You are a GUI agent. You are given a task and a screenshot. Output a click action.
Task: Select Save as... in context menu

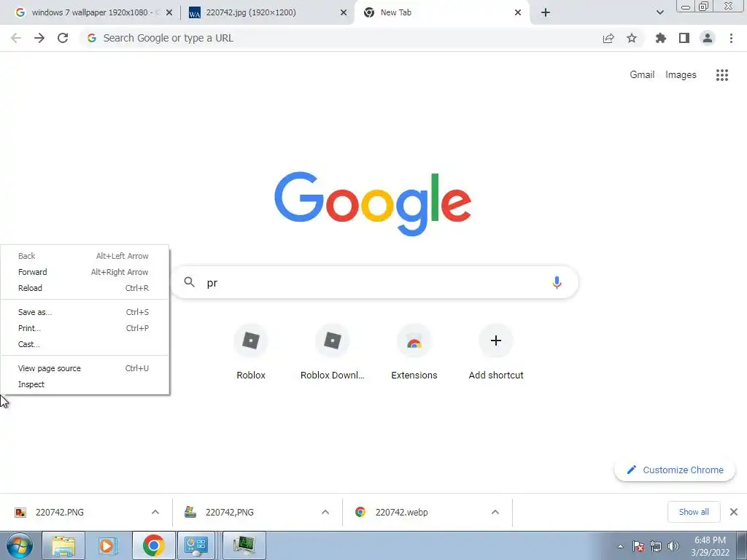(85, 312)
